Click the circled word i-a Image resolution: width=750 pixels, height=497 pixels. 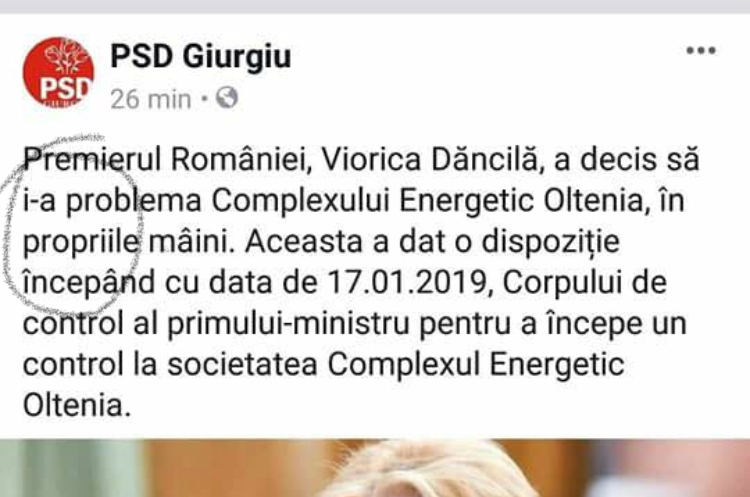coord(39,201)
